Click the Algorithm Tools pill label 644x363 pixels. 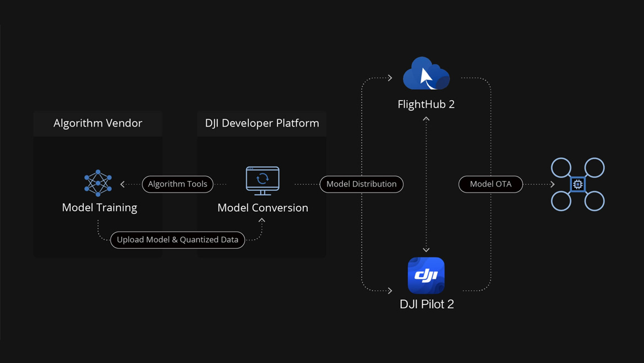[177, 184]
